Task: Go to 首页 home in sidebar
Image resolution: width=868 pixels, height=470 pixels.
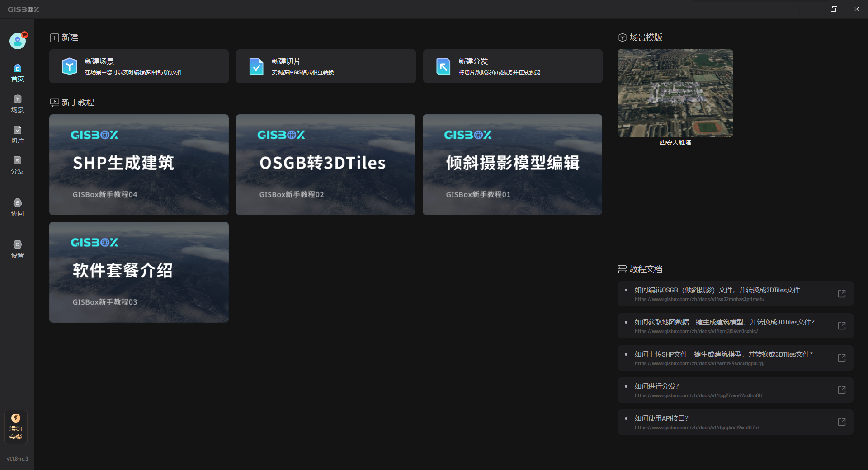Action: click(x=17, y=73)
